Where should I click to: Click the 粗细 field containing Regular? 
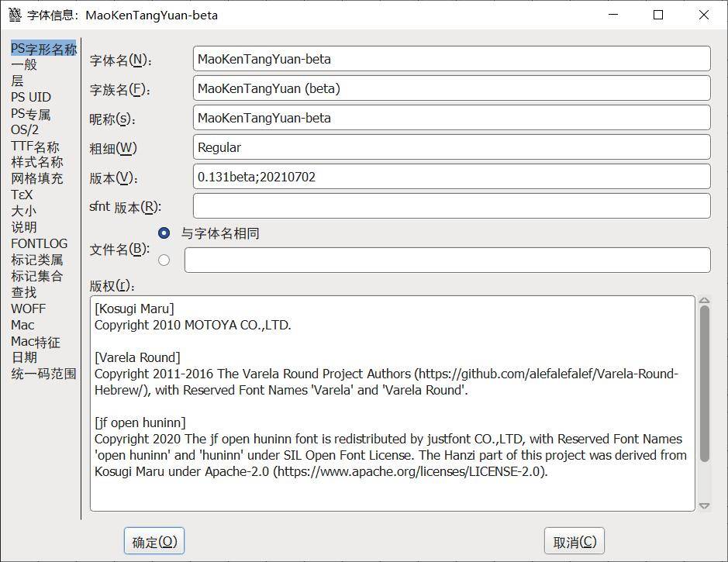452,147
